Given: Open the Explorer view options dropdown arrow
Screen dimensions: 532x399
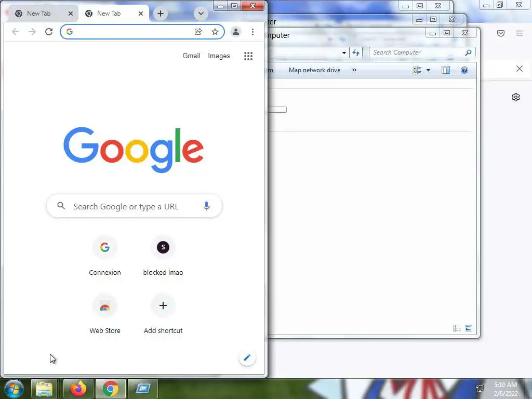Looking at the screenshot, I should (428, 70).
